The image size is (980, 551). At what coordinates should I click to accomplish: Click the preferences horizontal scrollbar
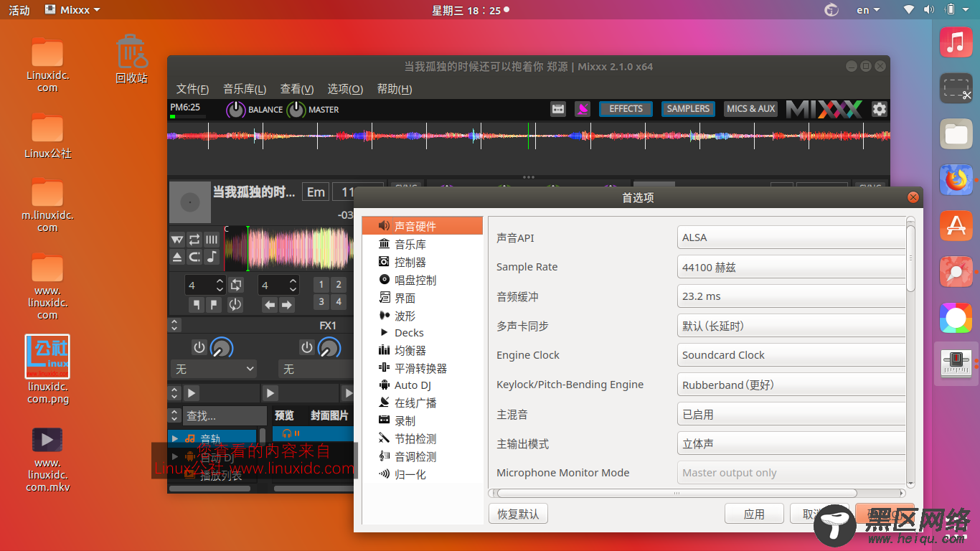[677, 493]
